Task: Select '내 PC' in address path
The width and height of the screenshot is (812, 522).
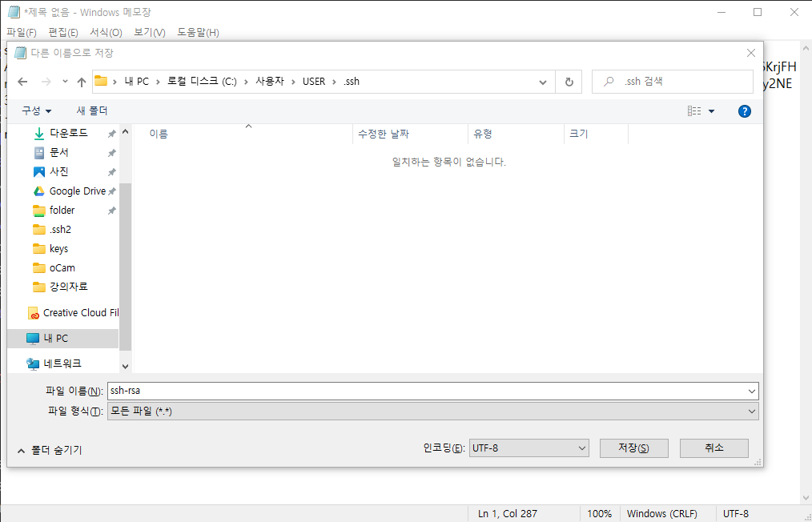Action: tap(137, 82)
